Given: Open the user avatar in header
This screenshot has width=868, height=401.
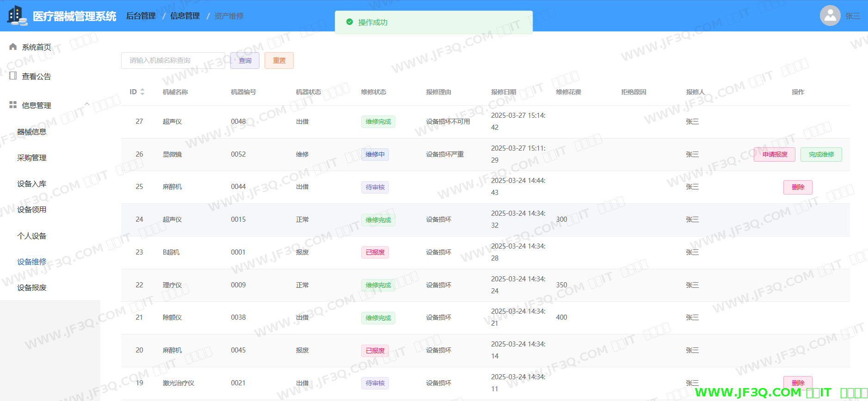Looking at the screenshot, I should pyautogui.click(x=830, y=16).
